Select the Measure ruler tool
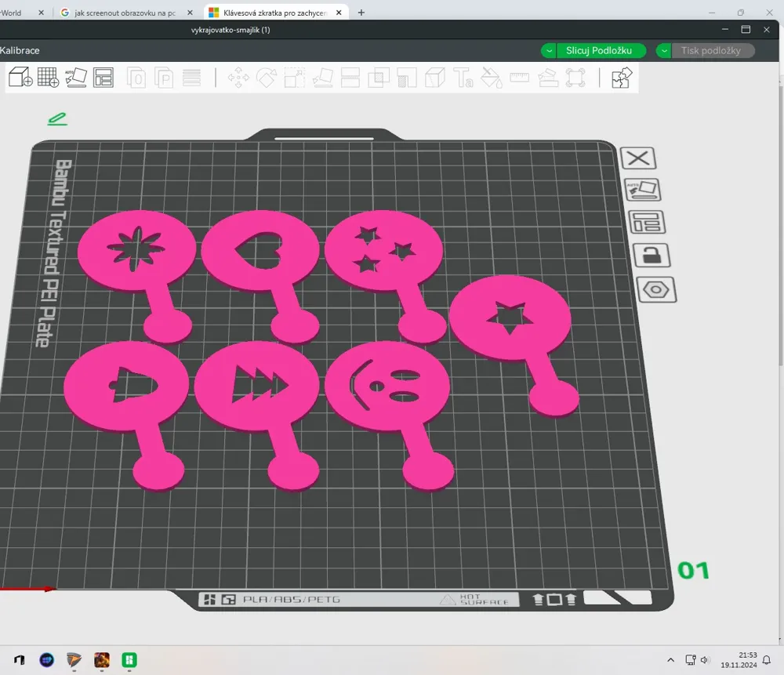The height and width of the screenshot is (675, 784). click(x=520, y=78)
